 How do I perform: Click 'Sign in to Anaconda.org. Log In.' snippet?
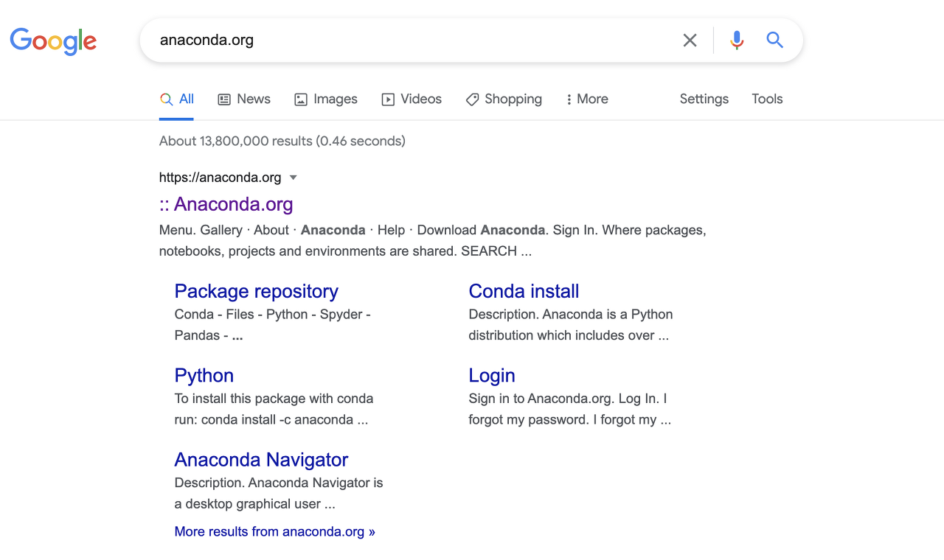570,409
